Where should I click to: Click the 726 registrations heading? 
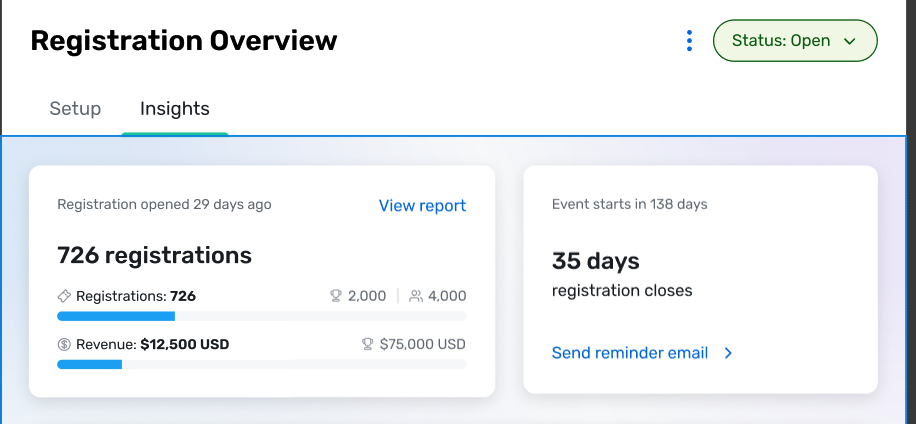[x=154, y=255]
